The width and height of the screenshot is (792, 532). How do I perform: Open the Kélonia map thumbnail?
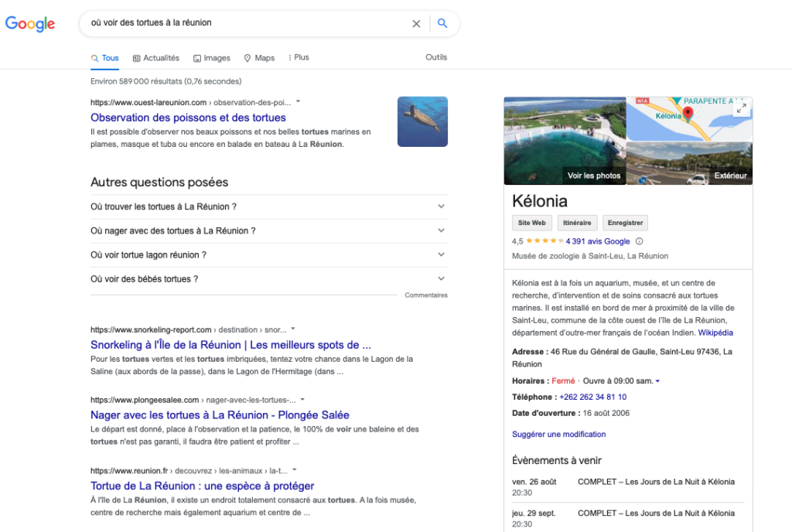click(689, 119)
